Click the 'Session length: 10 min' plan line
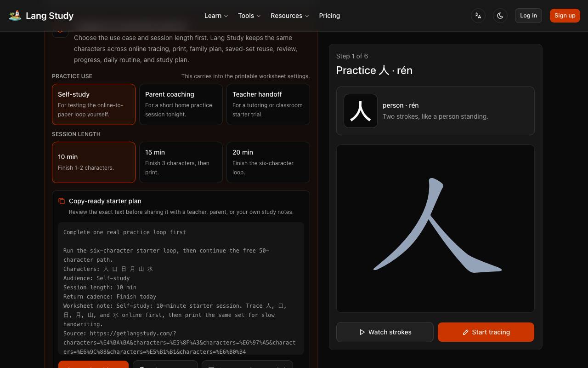This screenshot has width=588, height=368. coord(100,287)
